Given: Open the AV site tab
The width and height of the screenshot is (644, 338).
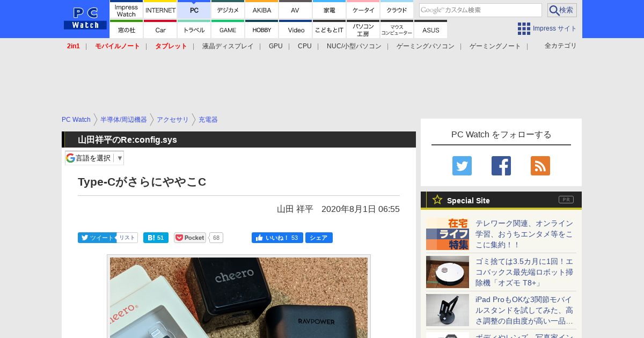Looking at the screenshot, I should click(295, 9).
